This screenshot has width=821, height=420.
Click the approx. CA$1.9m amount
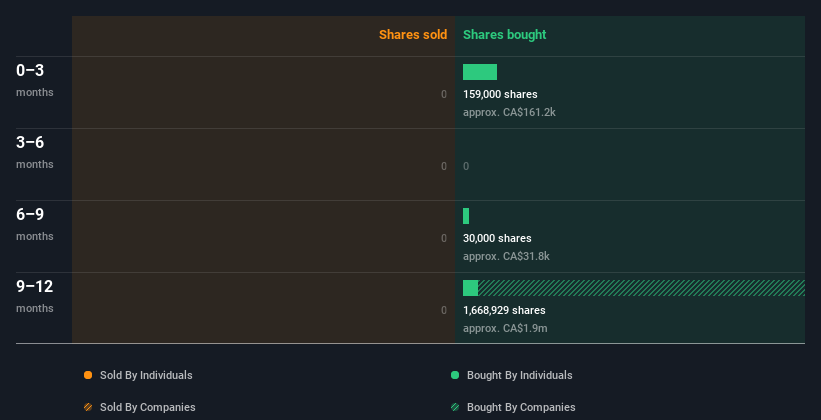click(505, 328)
